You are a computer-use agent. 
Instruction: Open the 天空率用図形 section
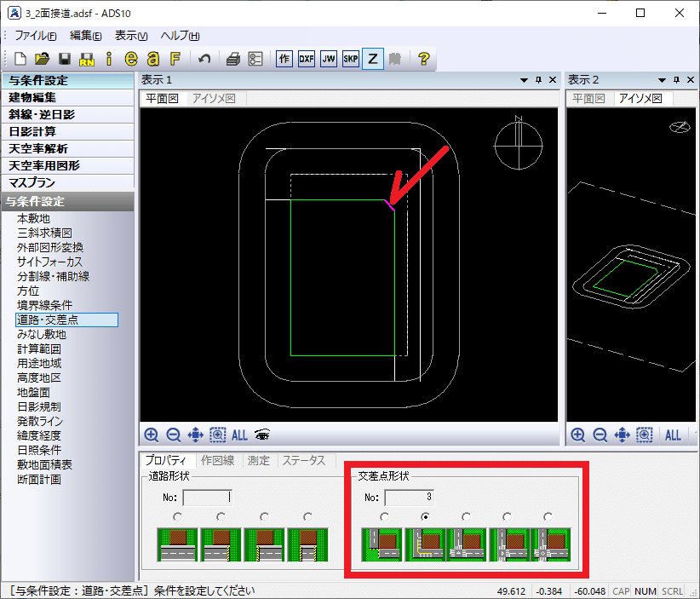pos(68,165)
